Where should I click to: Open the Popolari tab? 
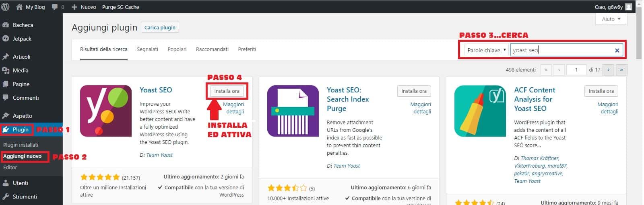[177, 49]
